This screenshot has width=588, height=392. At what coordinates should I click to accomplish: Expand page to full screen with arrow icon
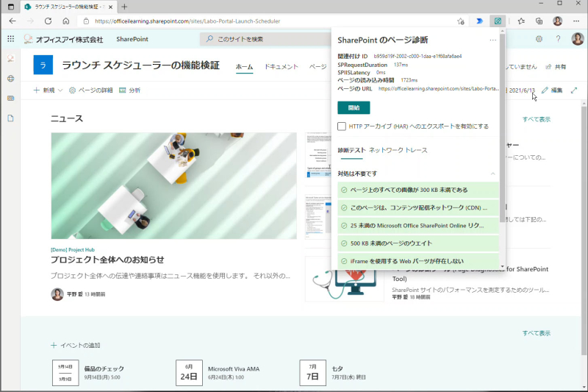[x=574, y=90]
